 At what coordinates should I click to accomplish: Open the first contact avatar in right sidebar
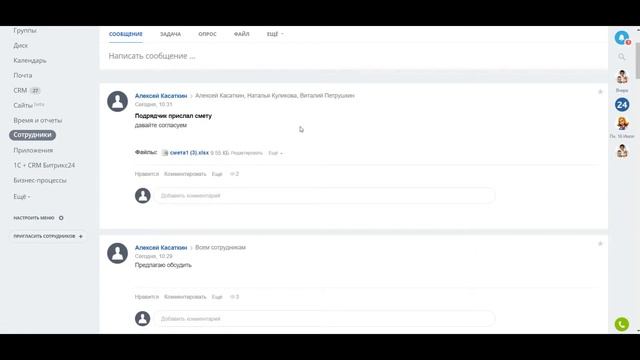pyautogui.click(x=622, y=77)
